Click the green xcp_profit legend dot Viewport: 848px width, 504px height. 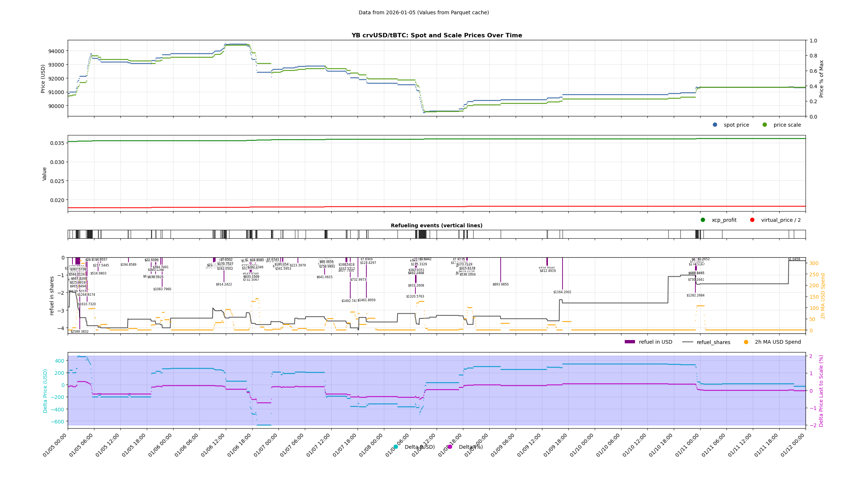click(703, 220)
